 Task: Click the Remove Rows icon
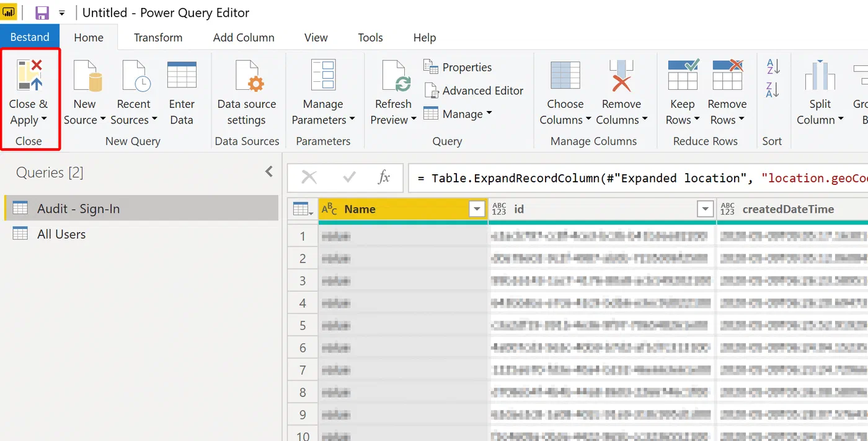(728, 74)
